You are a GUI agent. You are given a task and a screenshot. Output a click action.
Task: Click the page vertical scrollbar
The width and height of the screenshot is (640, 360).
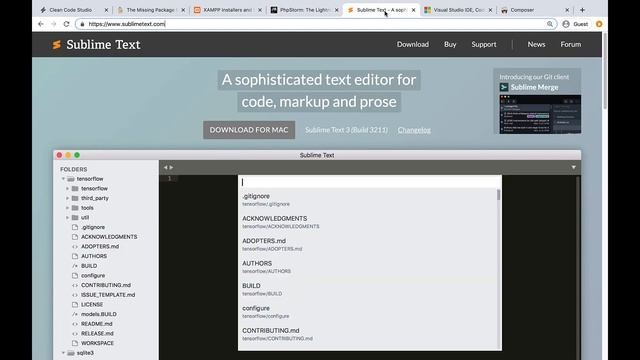coord(604,71)
